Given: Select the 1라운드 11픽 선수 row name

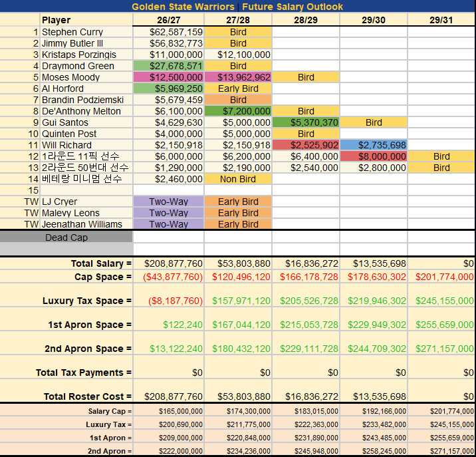Looking at the screenshot, I should (x=86, y=156).
